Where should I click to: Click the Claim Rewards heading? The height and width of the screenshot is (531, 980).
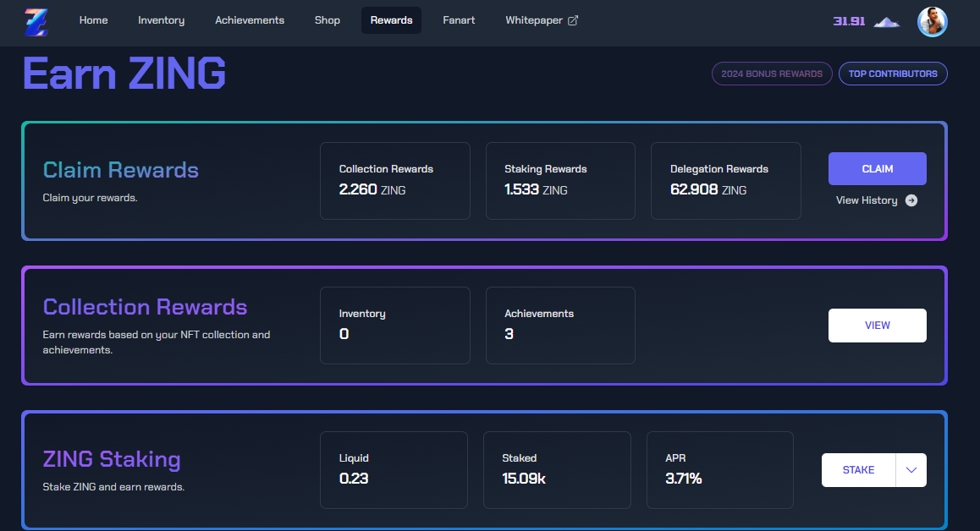pyautogui.click(x=121, y=170)
